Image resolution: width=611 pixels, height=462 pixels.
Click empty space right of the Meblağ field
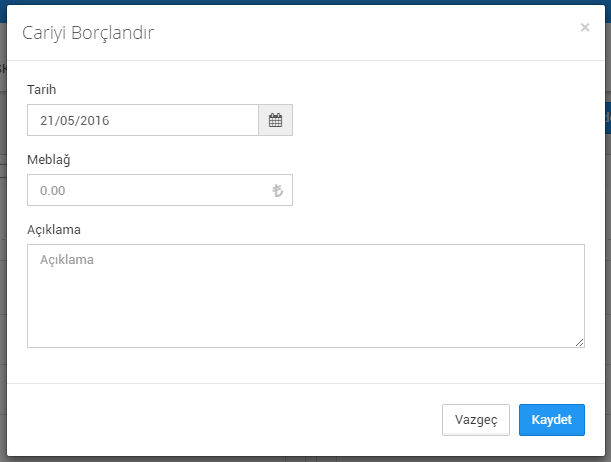tap(438, 190)
